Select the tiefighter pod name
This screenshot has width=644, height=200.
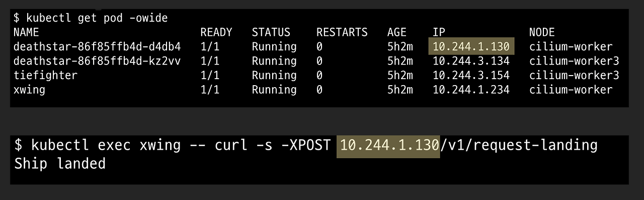pos(46,76)
